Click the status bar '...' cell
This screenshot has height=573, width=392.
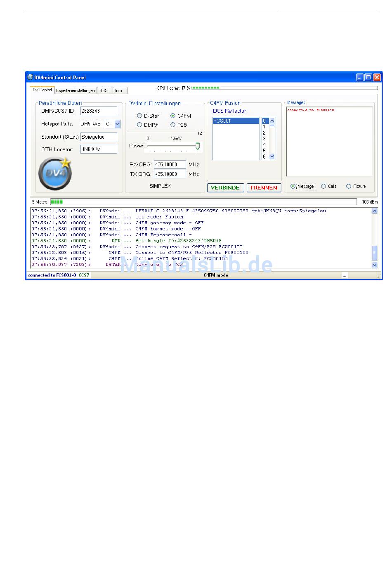(345, 276)
